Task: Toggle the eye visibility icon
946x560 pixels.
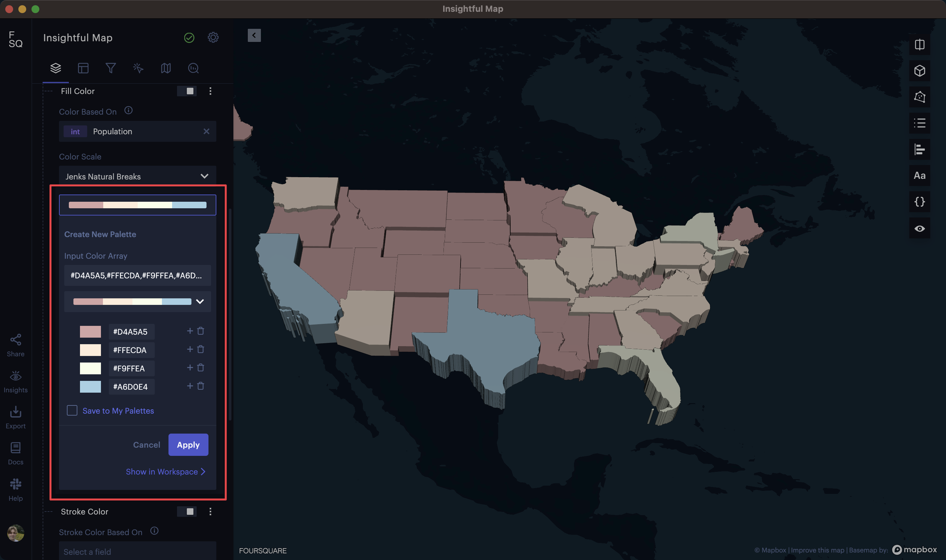Action: point(919,229)
